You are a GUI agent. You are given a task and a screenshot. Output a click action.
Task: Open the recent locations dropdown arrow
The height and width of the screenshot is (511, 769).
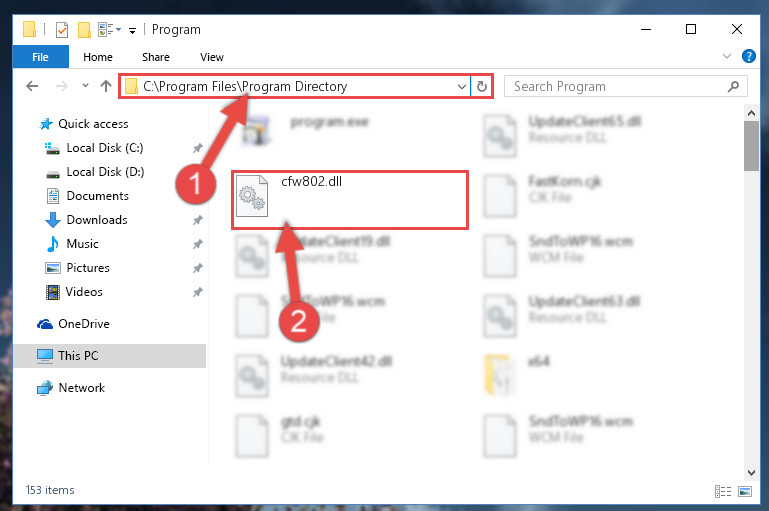click(x=85, y=86)
